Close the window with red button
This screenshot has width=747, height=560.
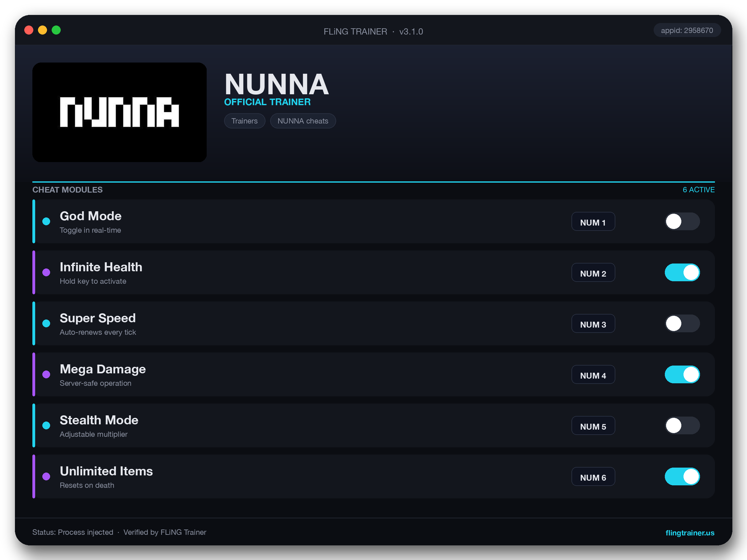(29, 30)
